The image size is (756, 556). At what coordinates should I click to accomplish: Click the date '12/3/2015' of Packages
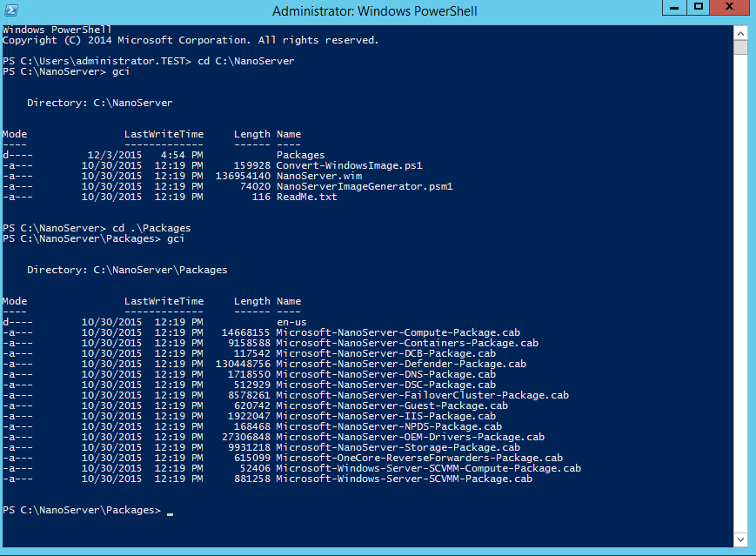115,155
